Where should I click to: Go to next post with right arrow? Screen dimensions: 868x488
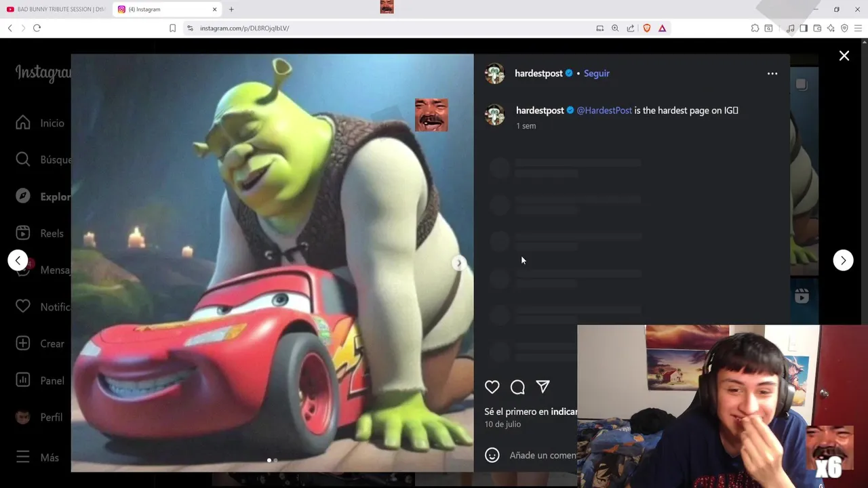pos(843,260)
